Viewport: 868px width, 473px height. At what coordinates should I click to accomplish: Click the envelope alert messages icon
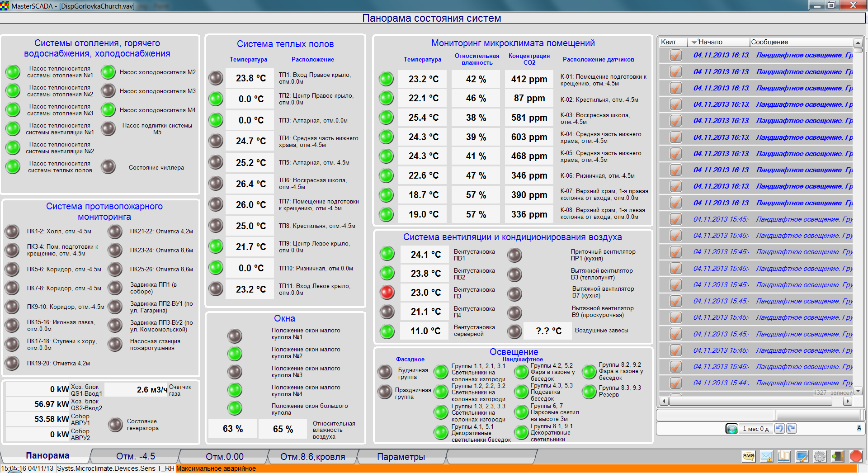point(767,456)
